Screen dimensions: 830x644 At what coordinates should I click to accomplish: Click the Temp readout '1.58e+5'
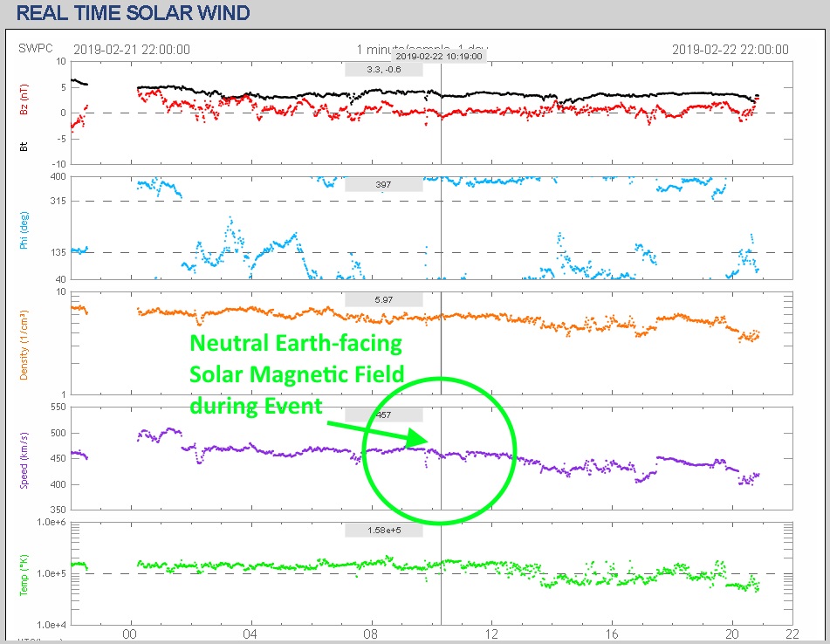384,531
